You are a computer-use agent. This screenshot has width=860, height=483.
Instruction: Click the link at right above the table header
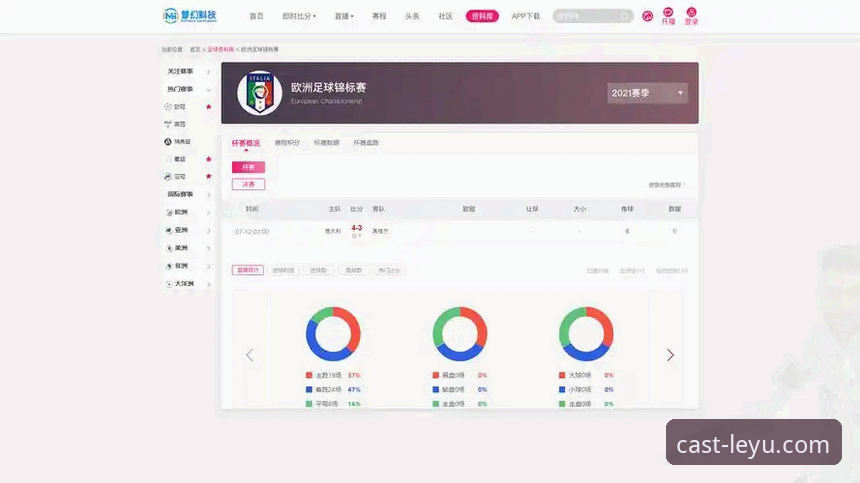(666, 185)
